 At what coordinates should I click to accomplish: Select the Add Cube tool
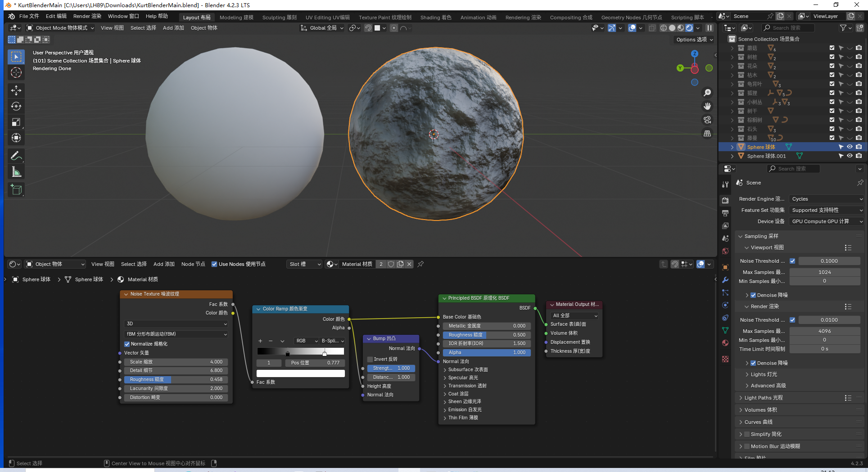(x=16, y=190)
